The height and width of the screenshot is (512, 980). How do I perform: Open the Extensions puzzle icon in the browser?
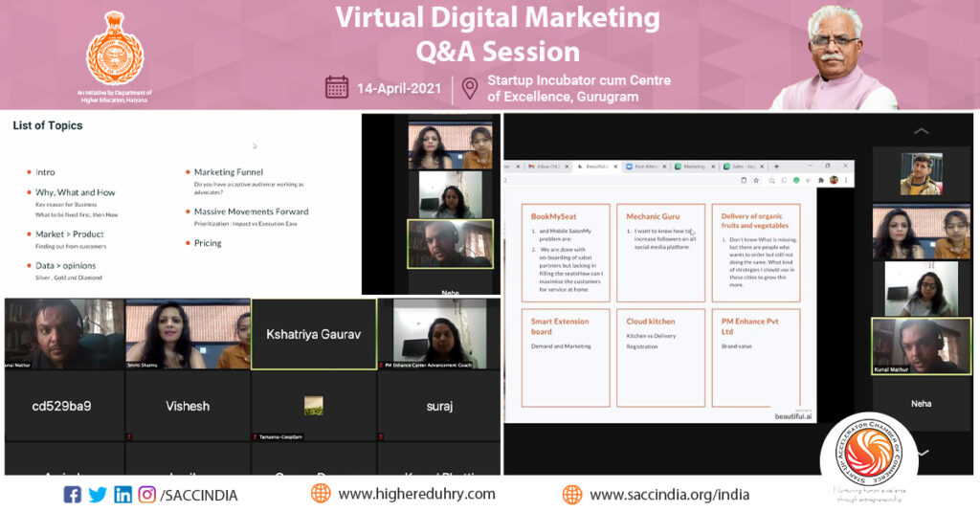coord(820,180)
